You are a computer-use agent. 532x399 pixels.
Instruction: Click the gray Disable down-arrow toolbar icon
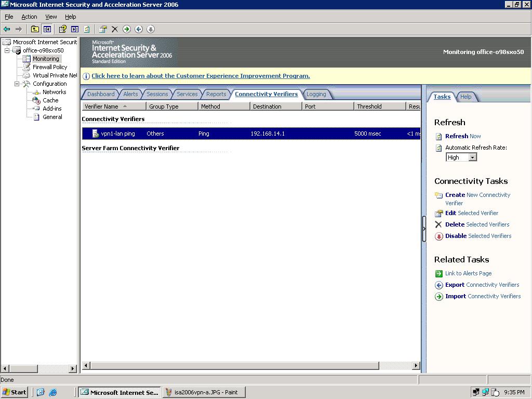[151, 29]
